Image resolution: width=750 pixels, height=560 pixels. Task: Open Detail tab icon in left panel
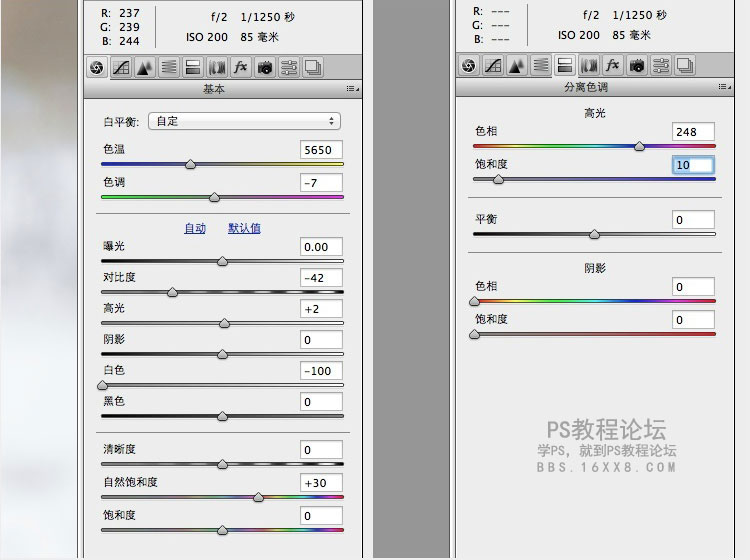click(145, 67)
